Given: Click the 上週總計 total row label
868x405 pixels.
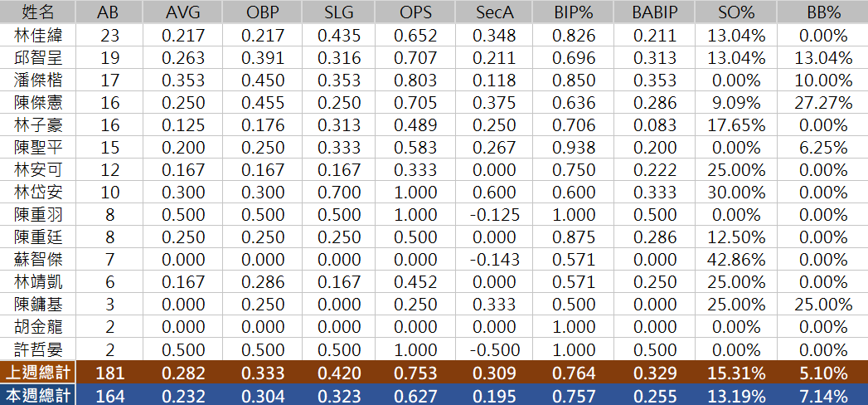Looking at the screenshot, I should (x=37, y=373).
